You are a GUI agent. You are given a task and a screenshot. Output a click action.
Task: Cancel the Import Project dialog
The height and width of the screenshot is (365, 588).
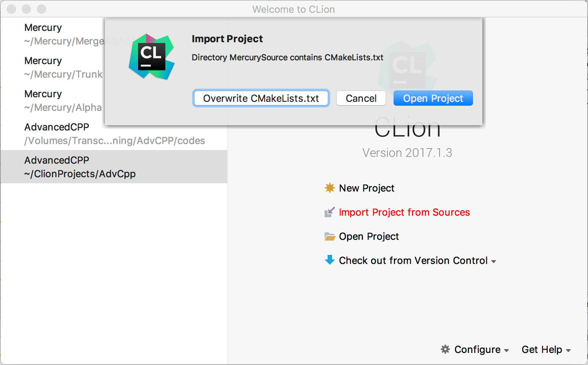(361, 98)
